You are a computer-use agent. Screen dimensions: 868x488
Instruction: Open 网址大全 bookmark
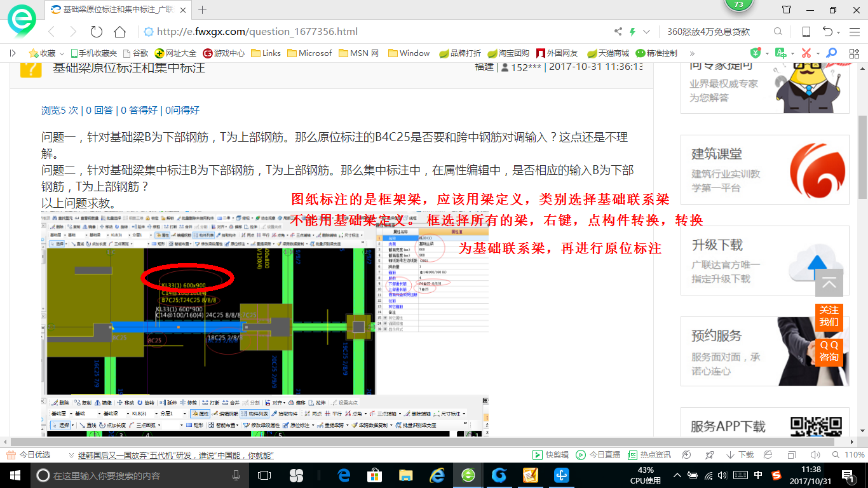pos(176,53)
